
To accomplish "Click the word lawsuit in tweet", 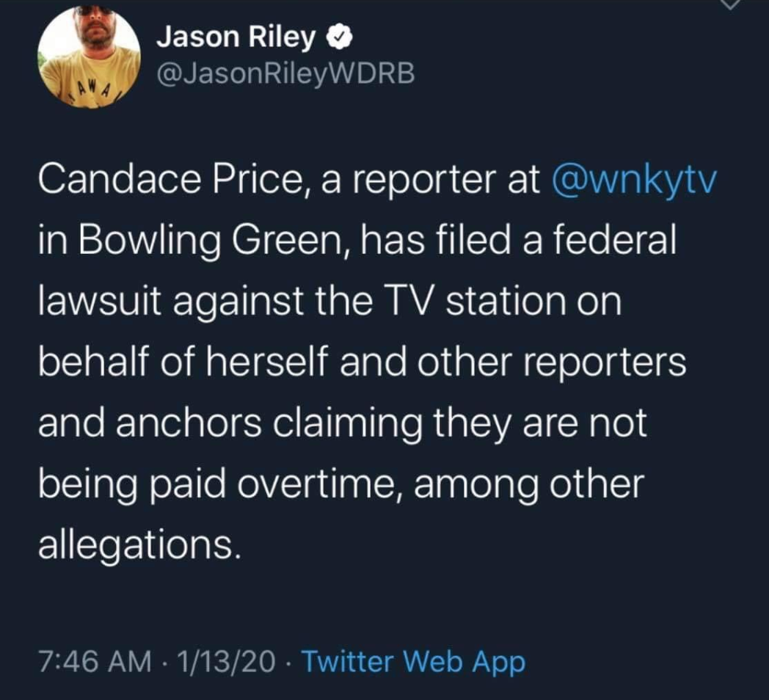I will [x=100, y=301].
